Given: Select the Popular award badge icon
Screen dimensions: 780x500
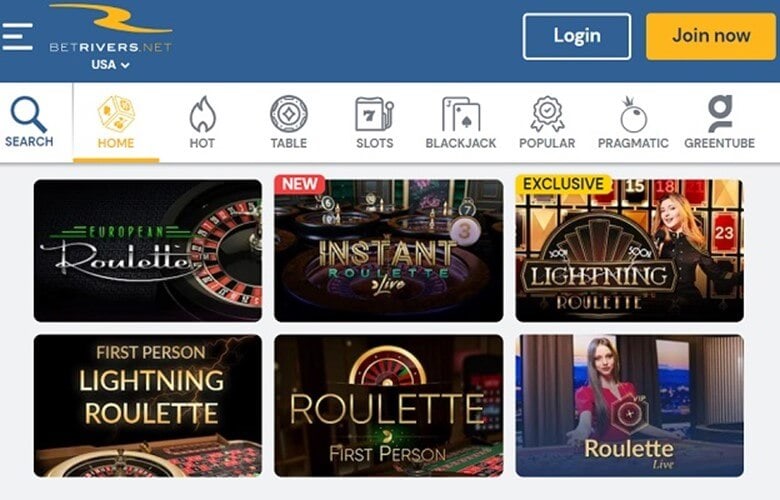Looking at the screenshot, I should [547, 114].
